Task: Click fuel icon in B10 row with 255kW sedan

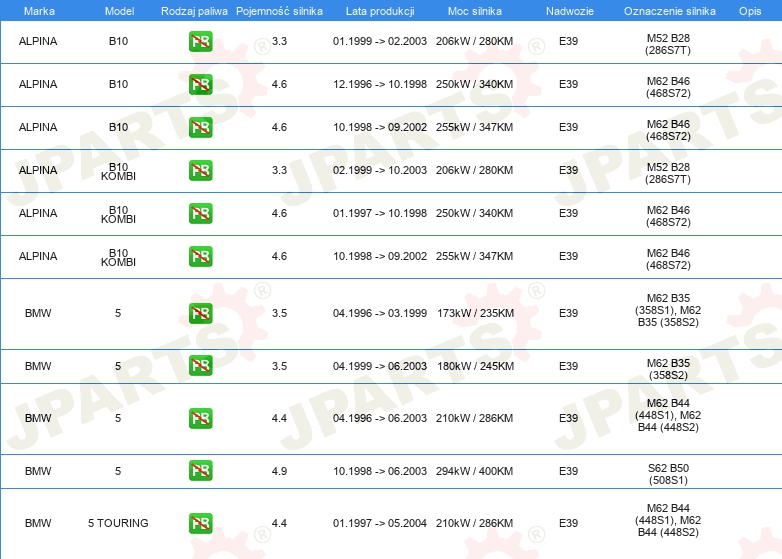Action: (200, 127)
